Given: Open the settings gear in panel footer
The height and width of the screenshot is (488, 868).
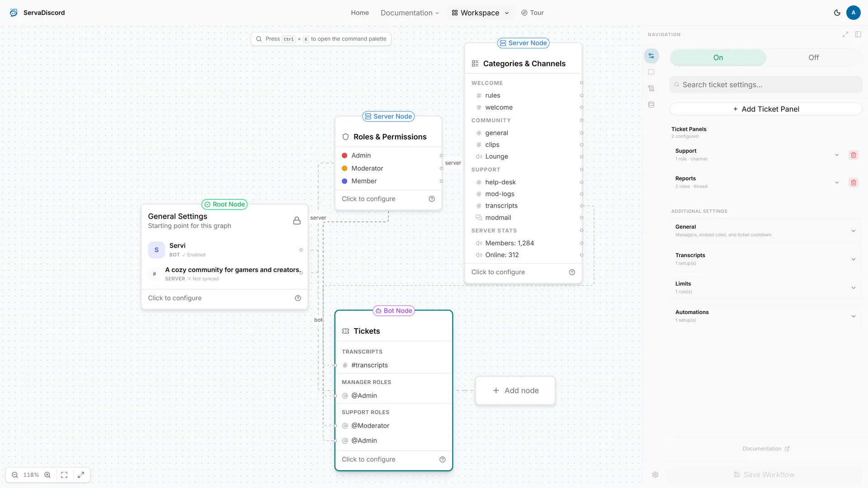Looking at the screenshot, I should [x=656, y=475].
